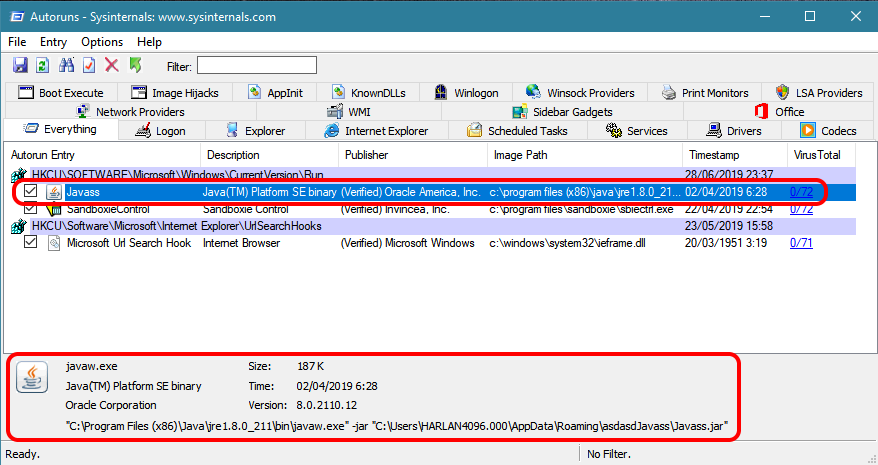The width and height of the screenshot is (878, 465).
Task: Open SandboxieControl VirusTotal 0/72 link
Action: tap(801, 210)
